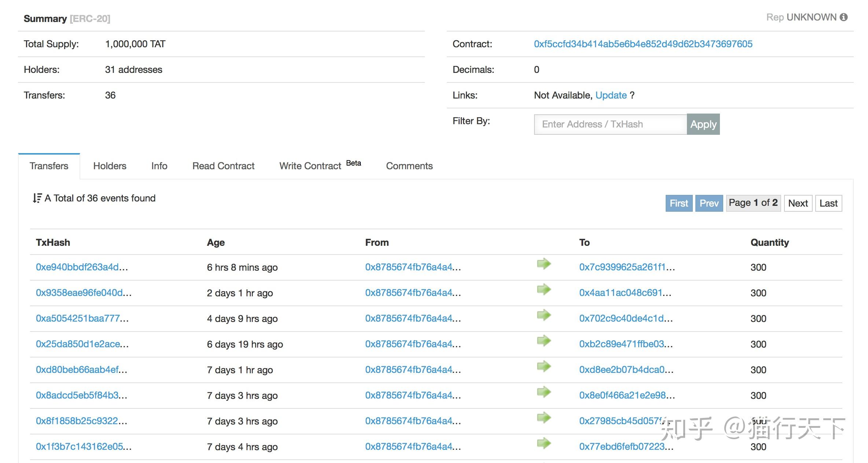Open the Read Contract section
Screen dimensions: 868x463
tap(223, 165)
